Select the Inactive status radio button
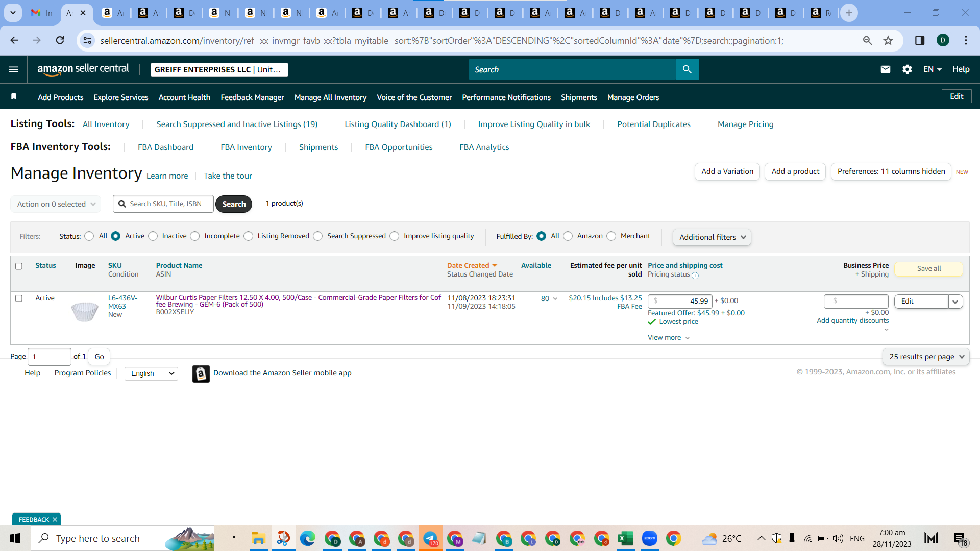Screen dimensions: 980x551 coord(153,236)
